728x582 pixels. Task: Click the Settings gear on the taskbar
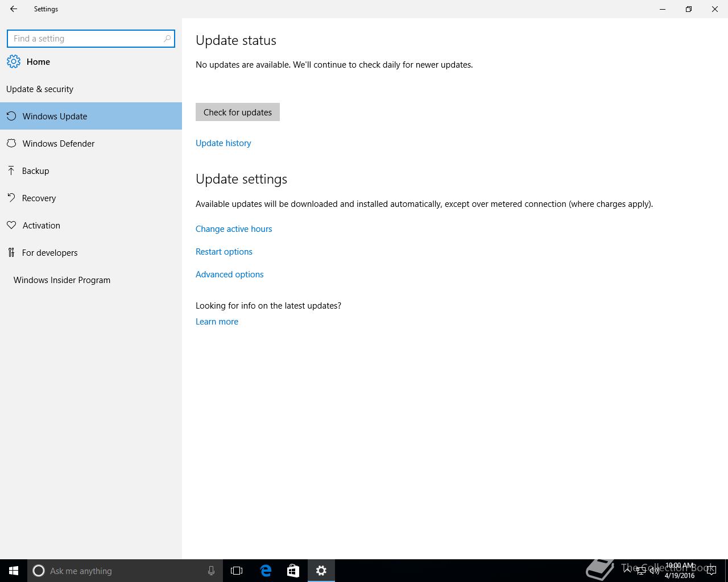coord(321,571)
